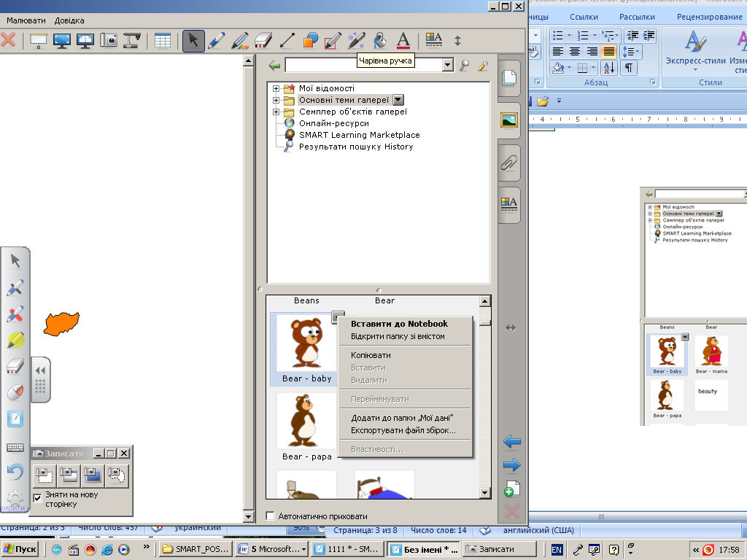Click the Пуск start button
This screenshot has width=747, height=560.
(20, 549)
